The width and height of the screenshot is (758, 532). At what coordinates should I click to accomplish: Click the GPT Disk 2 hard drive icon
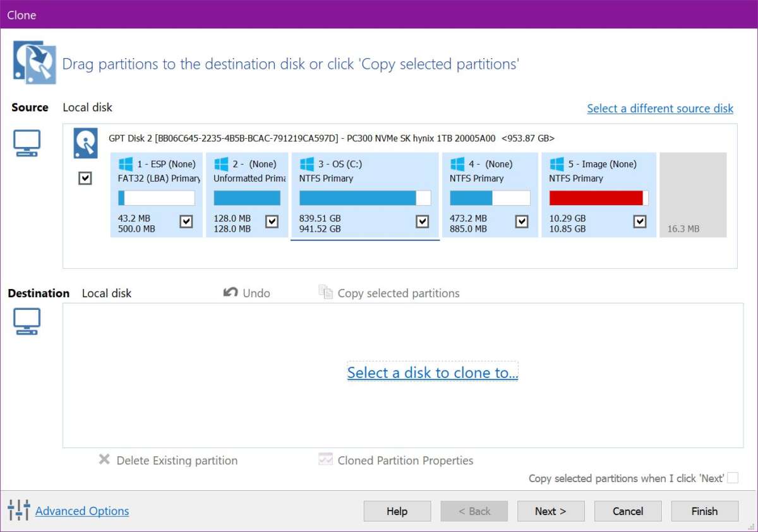coord(86,143)
